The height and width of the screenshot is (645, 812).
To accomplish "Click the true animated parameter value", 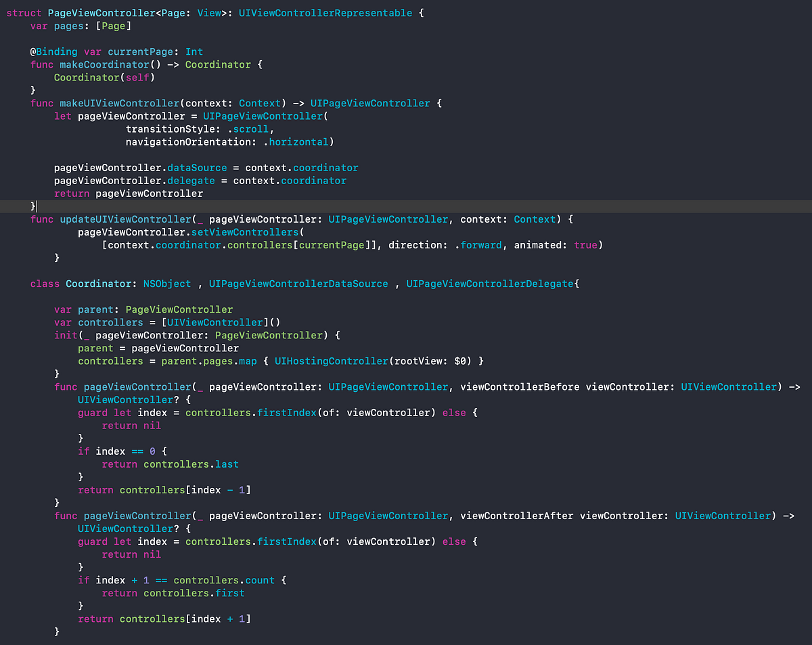I will [x=586, y=244].
